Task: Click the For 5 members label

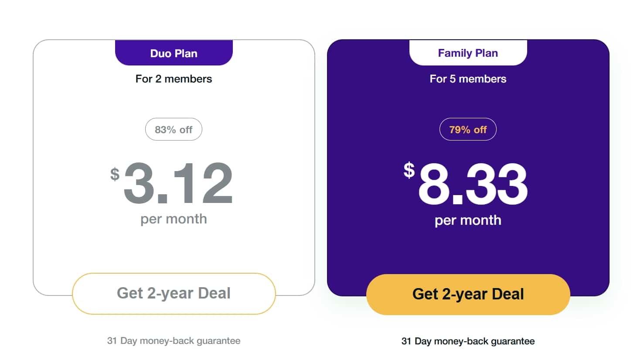Action: [x=468, y=79]
